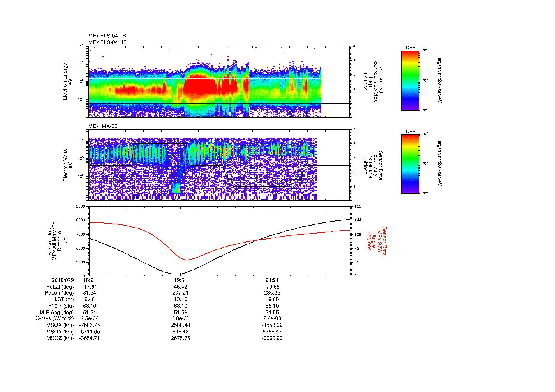Viewport: 555px width, 392px height.
Task: Click the 'X-rays (W/m**2)' row label
Action: click(55, 318)
